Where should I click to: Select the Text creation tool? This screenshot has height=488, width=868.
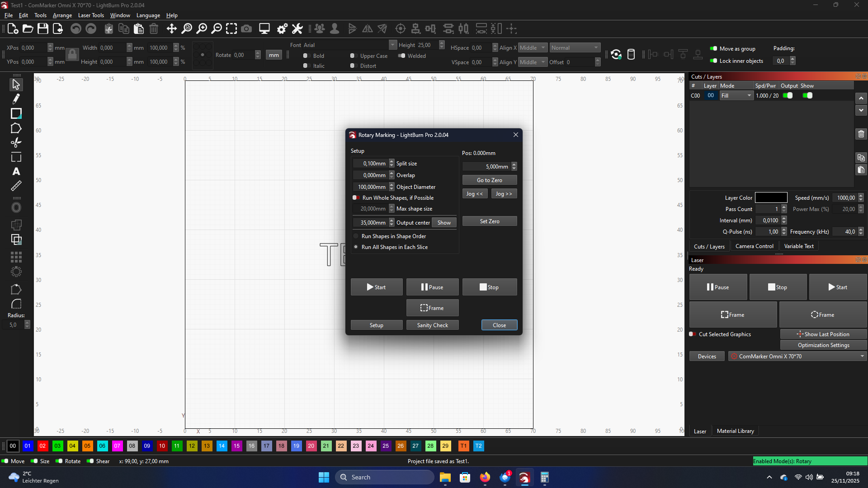click(16, 172)
